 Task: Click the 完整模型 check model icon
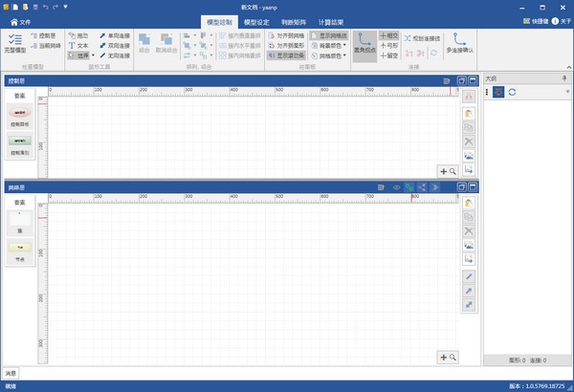click(x=16, y=43)
